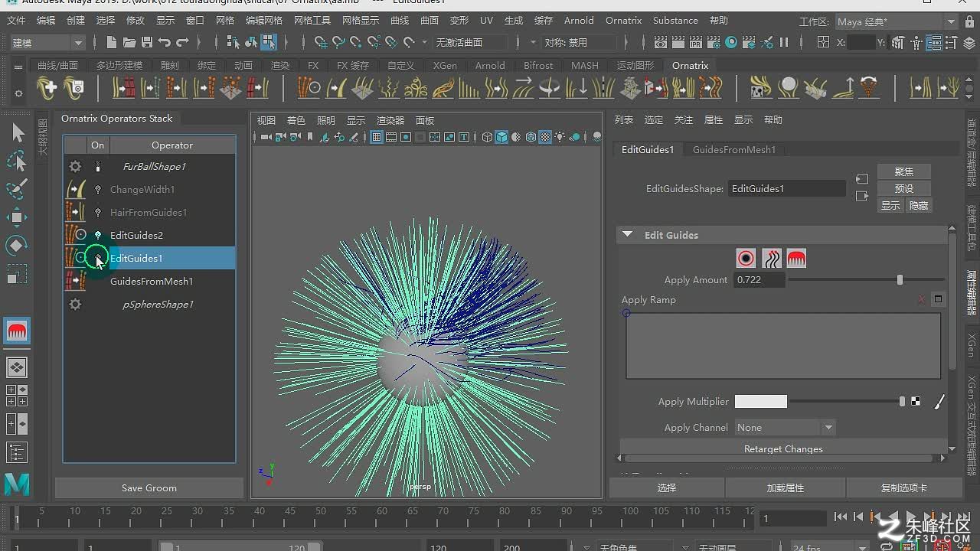980x551 pixels.
Task: Open the render settings clapboard-gear icon
Action: click(x=714, y=43)
